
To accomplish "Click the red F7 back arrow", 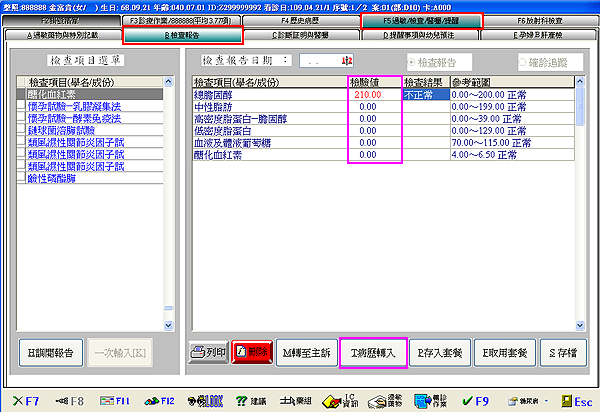I will point(24,400).
